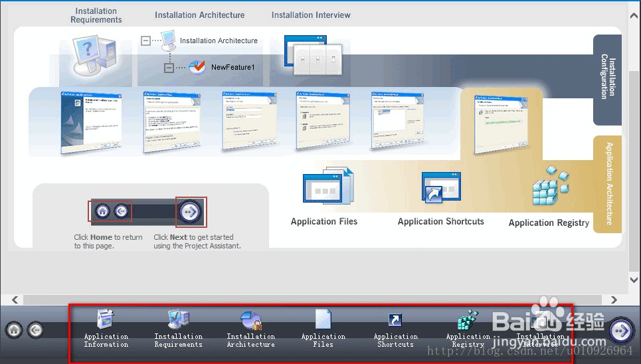This screenshot has width=641, height=364.
Task: Collapse the Installation Architecture tree node
Action: 145,41
